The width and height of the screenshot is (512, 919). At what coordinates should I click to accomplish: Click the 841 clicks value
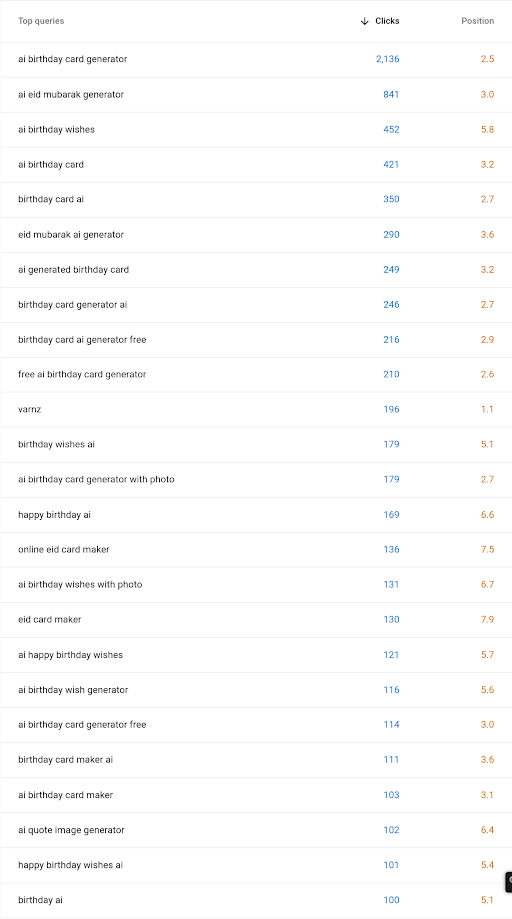pyautogui.click(x=391, y=94)
